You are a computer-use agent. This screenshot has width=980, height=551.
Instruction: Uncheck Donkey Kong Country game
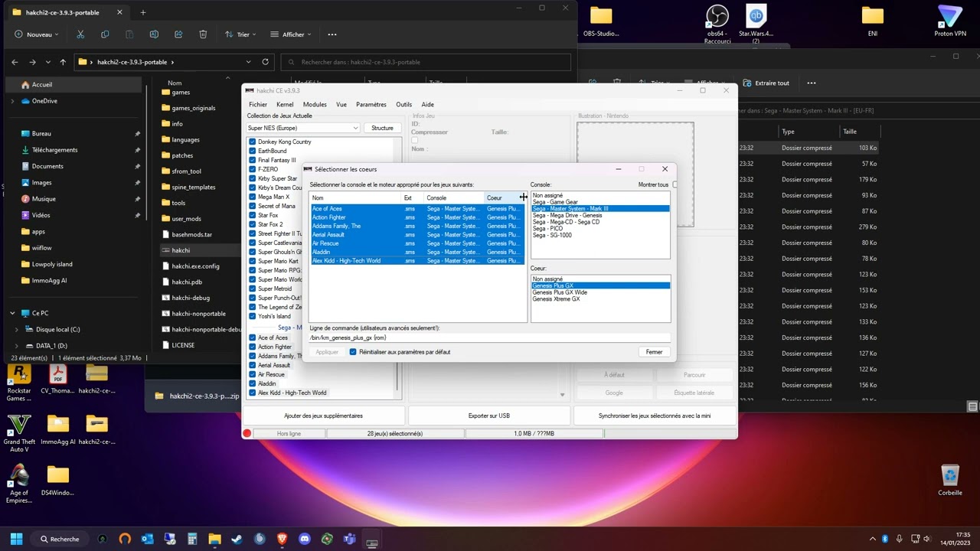point(252,142)
